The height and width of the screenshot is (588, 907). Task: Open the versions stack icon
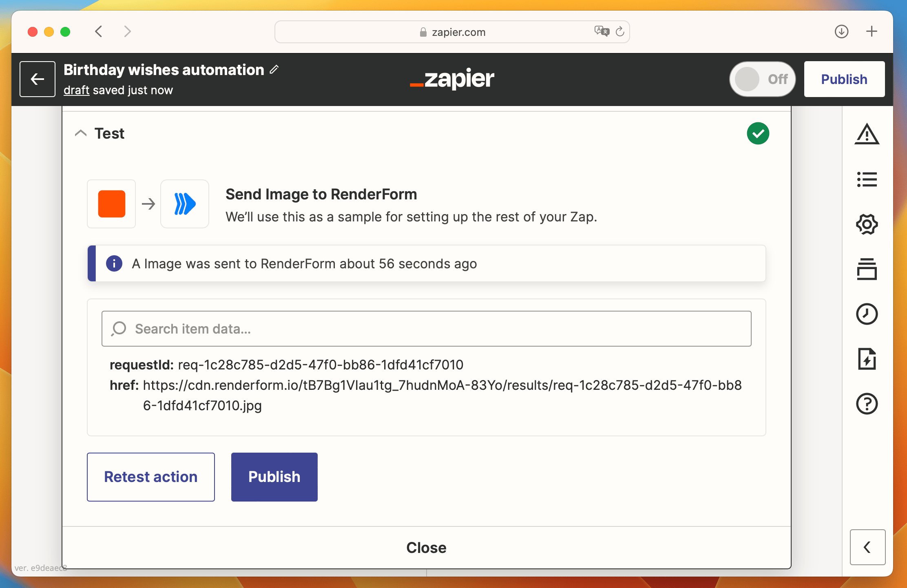[867, 269]
